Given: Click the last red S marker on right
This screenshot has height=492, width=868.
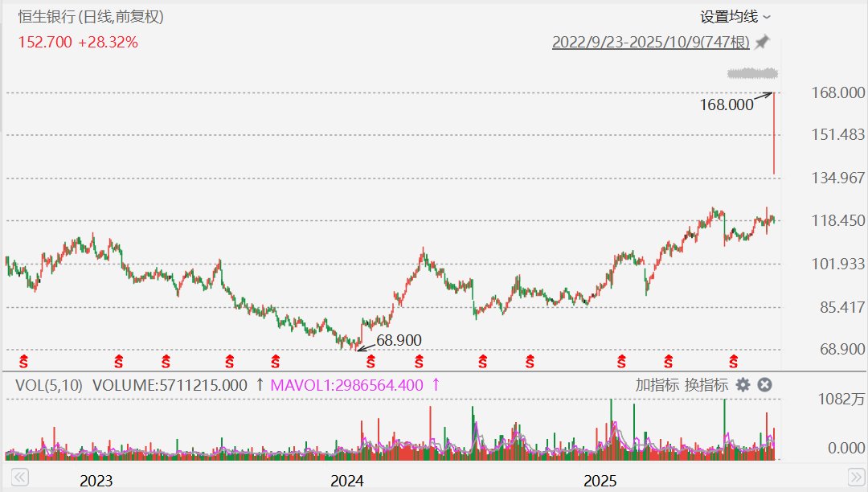Looking at the screenshot, I should pos(733,361).
